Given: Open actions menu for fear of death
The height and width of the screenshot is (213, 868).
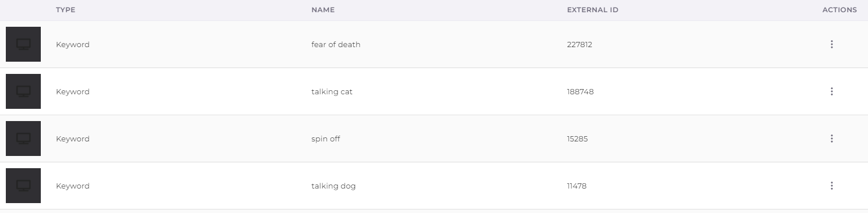Looking at the screenshot, I should (x=831, y=44).
